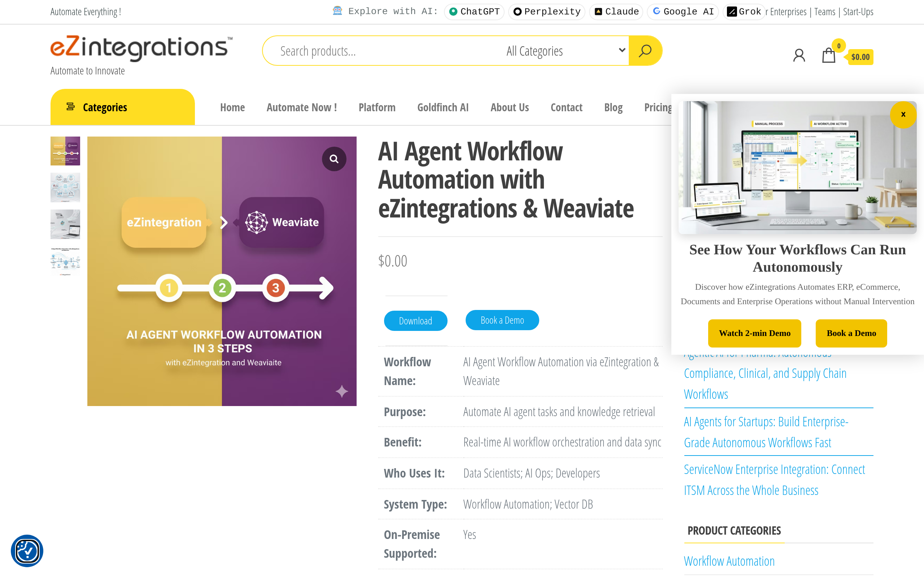924x578 pixels.
Task: Open the shopping bag cart icon
Action: coord(828,55)
